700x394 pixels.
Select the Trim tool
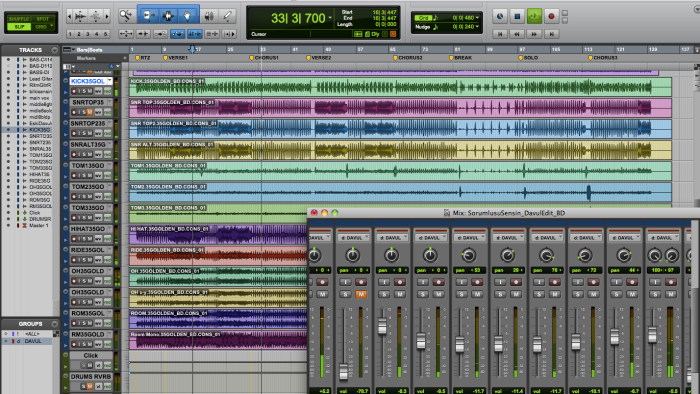(x=148, y=16)
